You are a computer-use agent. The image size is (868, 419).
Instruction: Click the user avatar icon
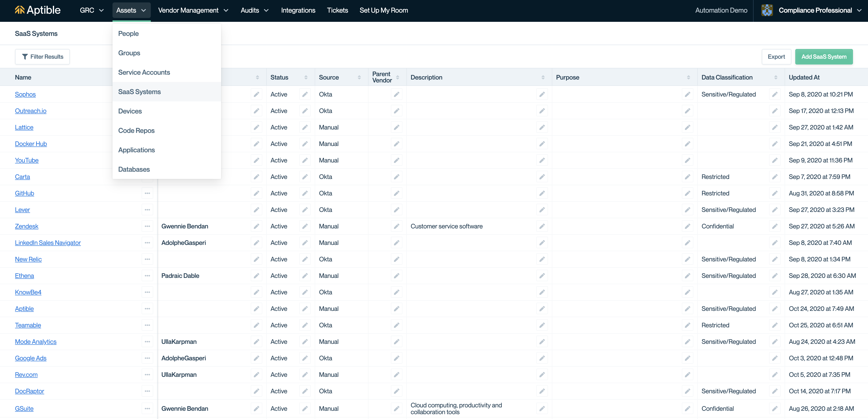(767, 10)
